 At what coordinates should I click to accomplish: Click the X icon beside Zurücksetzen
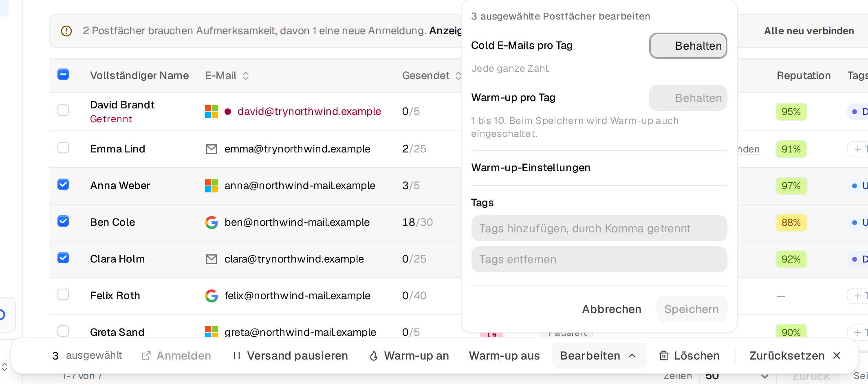pyautogui.click(x=837, y=356)
